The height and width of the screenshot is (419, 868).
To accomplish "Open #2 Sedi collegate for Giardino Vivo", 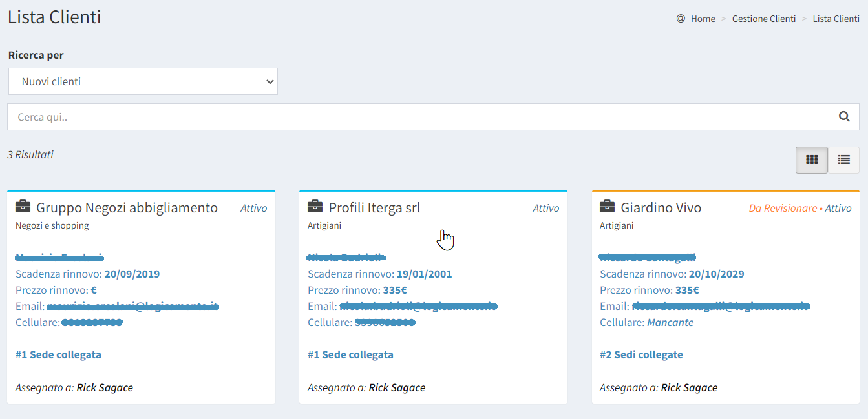I will pyautogui.click(x=641, y=354).
